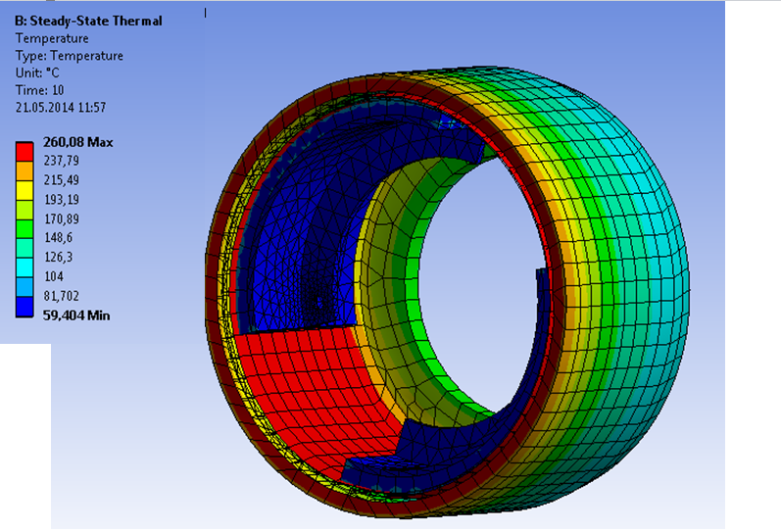Screen dimensions: 781x532
Task: Click the '104' legend value
Action: 54,277
